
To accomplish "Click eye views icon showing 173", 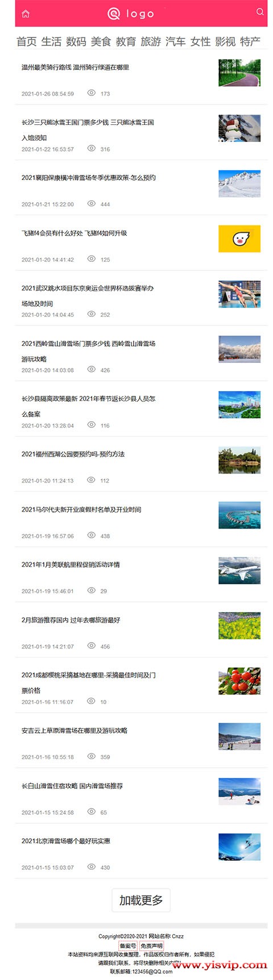I will tap(91, 93).
